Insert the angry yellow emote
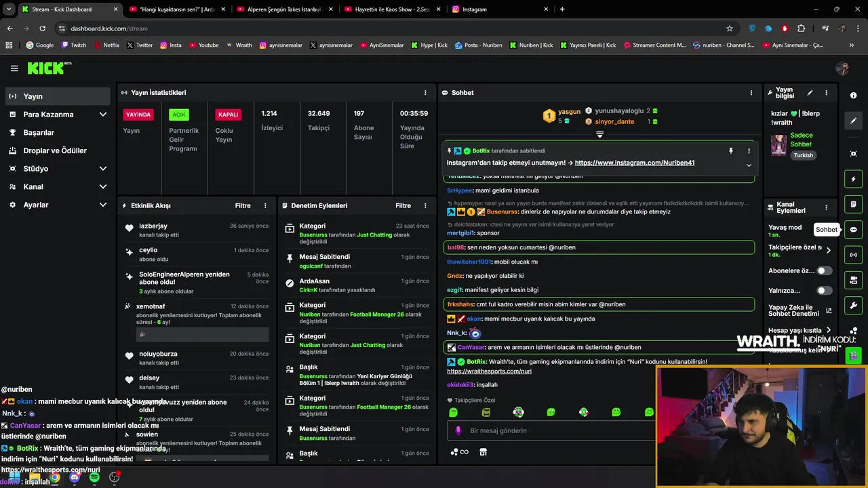868x488 pixels. pyautogui.click(x=486, y=412)
